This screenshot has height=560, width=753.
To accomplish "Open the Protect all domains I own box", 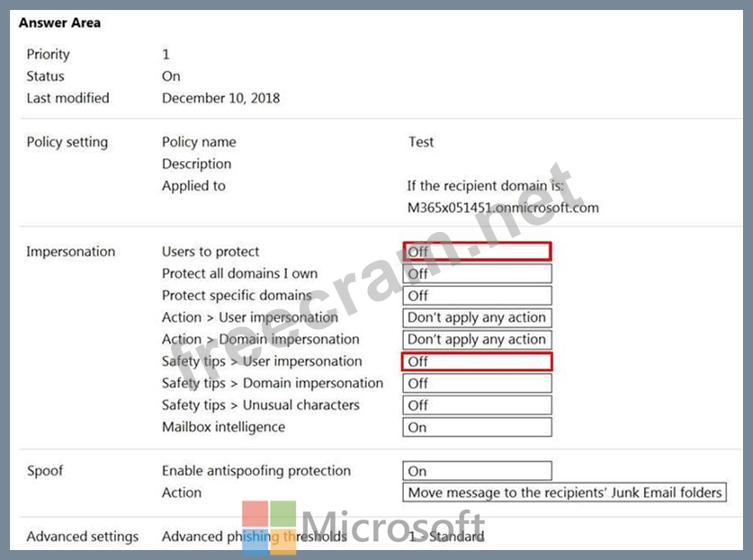I will (477, 274).
